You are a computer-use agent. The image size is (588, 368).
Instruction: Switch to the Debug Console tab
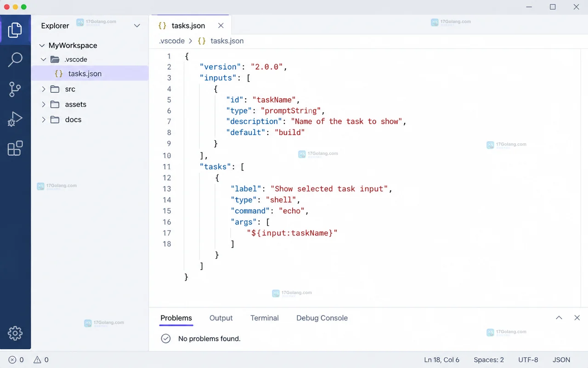click(322, 318)
